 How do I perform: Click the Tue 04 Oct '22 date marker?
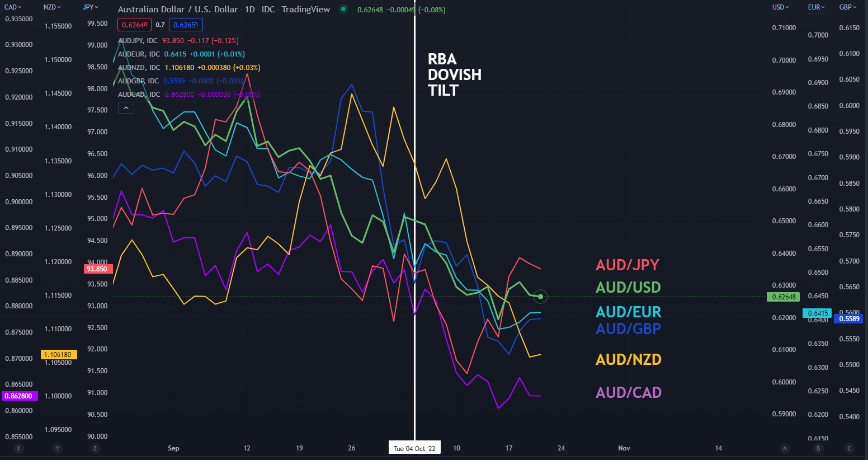tap(414, 448)
